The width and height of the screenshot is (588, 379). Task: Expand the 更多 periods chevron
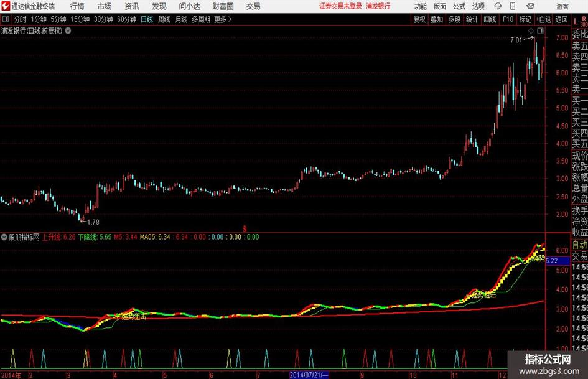[223, 19]
